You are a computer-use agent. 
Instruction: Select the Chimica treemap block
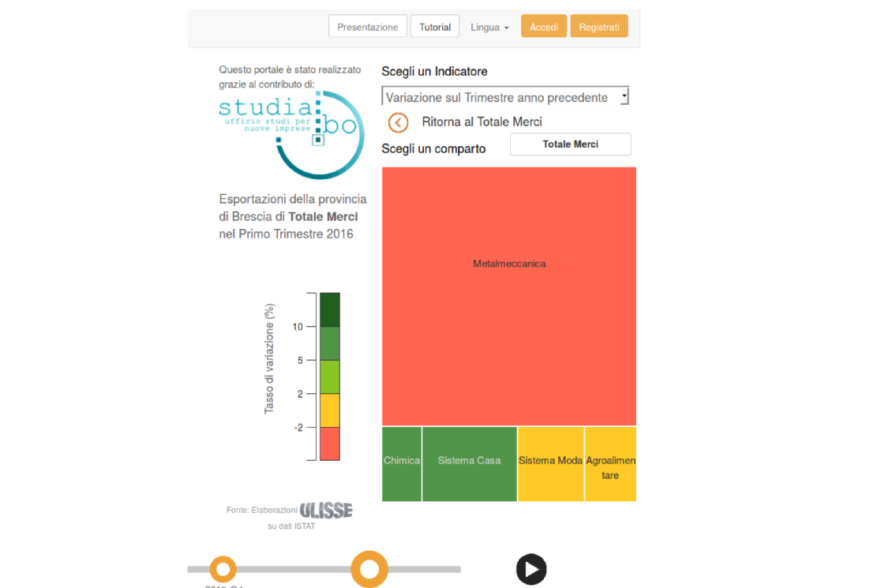click(402, 464)
